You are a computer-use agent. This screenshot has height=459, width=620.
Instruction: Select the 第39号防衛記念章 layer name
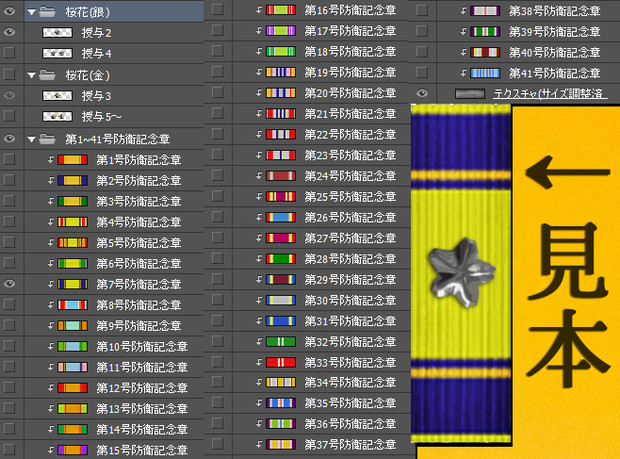coord(555,32)
